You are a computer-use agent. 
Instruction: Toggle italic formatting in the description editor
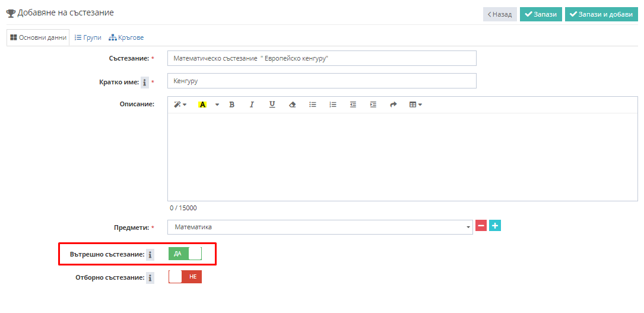252,105
